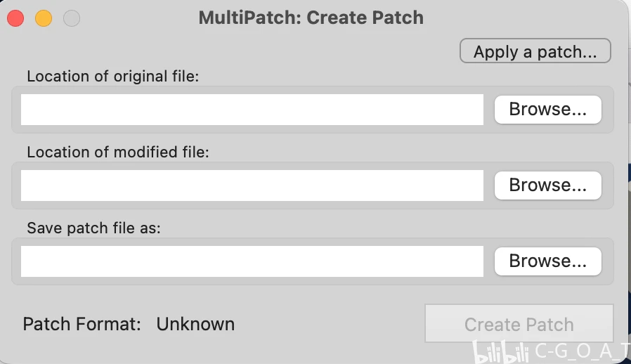Click the greyed-out zoom window button
The height and width of the screenshot is (364, 631).
click(x=72, y=18)
